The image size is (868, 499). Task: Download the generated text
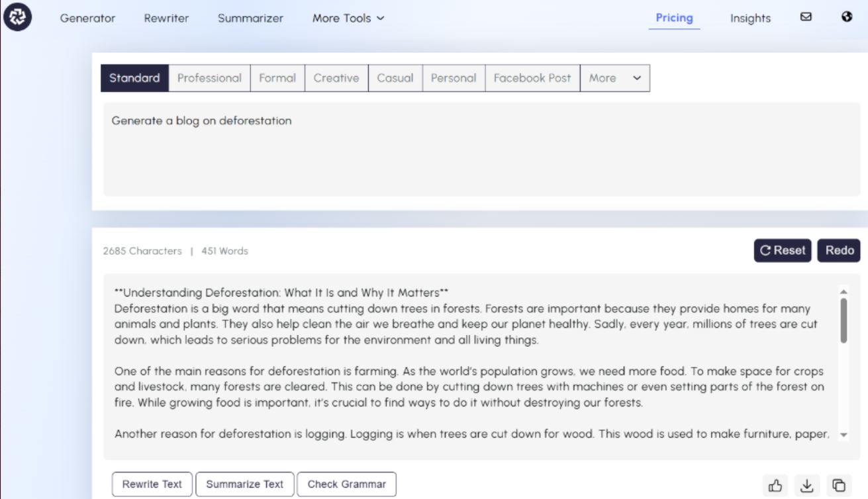point(806,485)
